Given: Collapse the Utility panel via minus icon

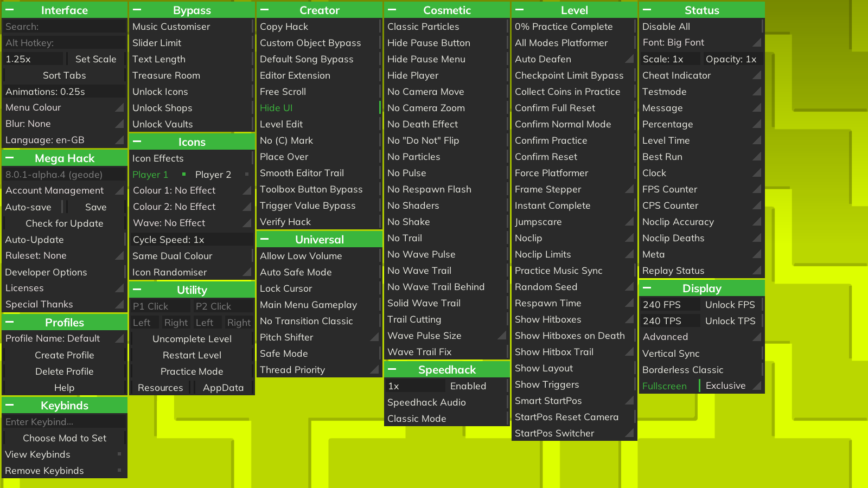Looking at the screenshot, I should click(x=137, y=290).
